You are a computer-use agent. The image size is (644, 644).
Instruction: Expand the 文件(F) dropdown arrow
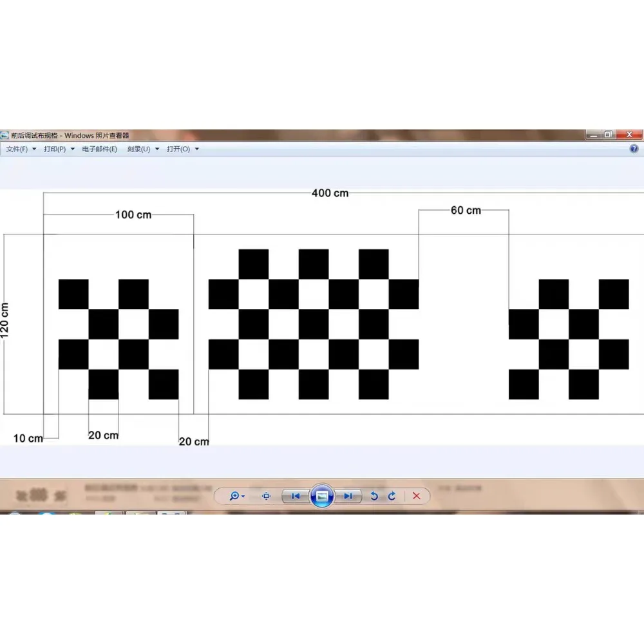click(34, 149)
